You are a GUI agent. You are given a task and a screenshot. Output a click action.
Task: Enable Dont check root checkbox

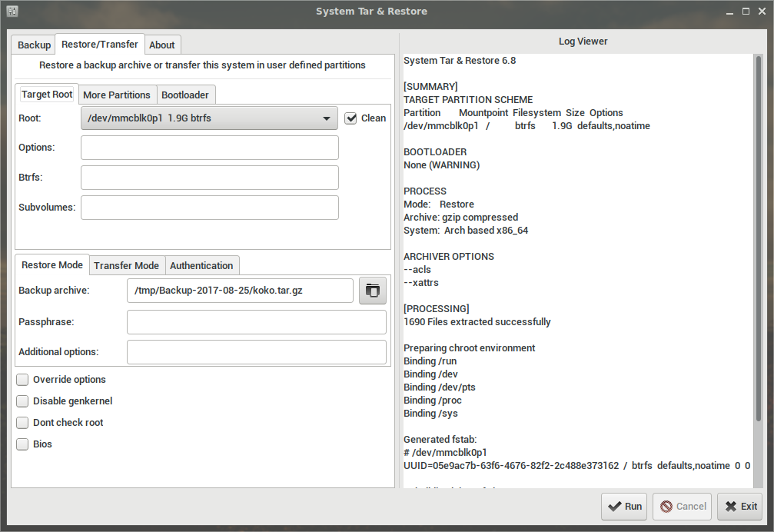(x=22, y=423)
